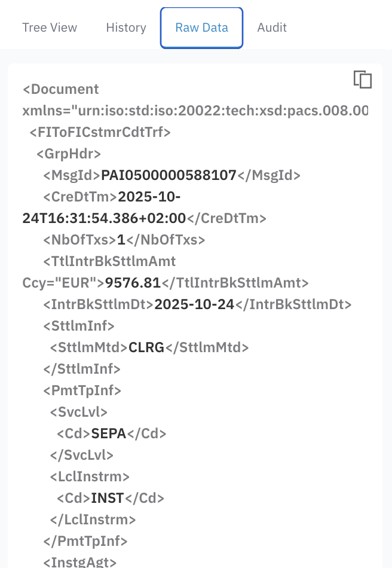This screenshot has height=568, width=392.
Task: Click the xmlns namespace URN line
Action: point(195,111)
